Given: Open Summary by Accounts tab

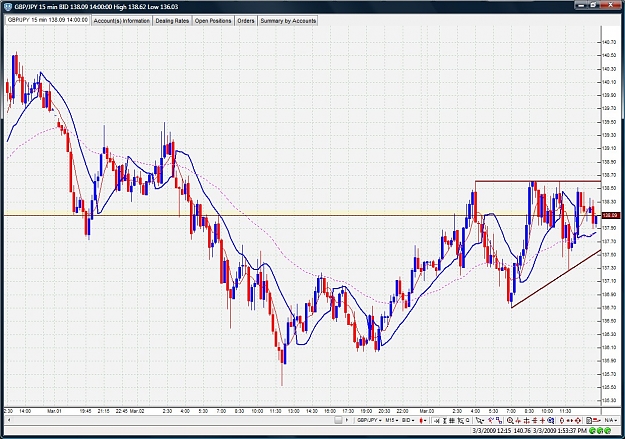Looking at the screenshot, I should pos(288,21).
